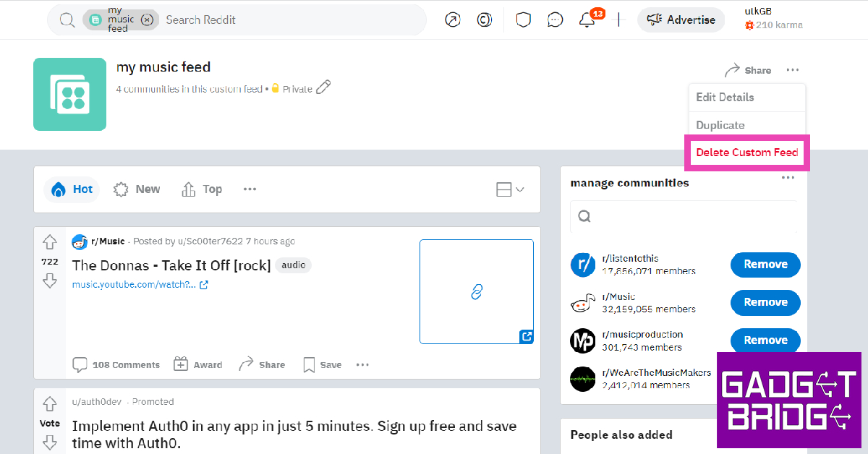The height and width of the screenshot is (454, 868).
Task: Choose Edit Details from the menu
Action: pyautogui.click(x=725, y=98)
